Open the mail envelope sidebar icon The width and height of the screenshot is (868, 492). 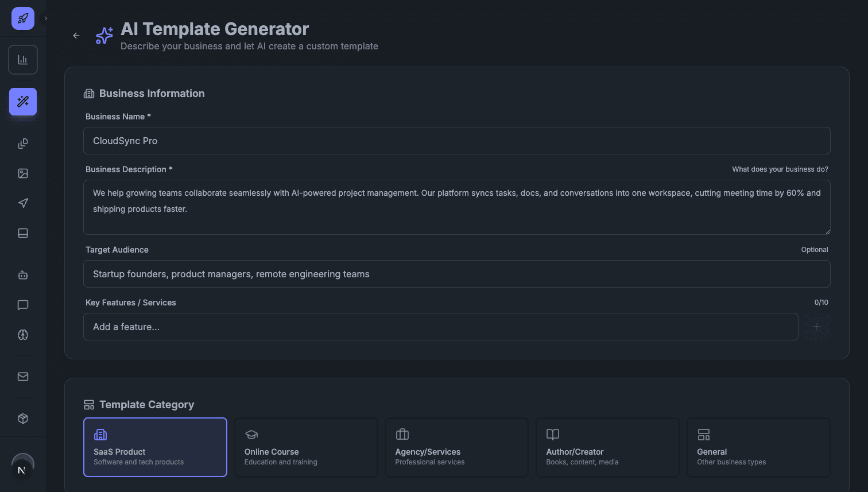(x=23, y=376)
